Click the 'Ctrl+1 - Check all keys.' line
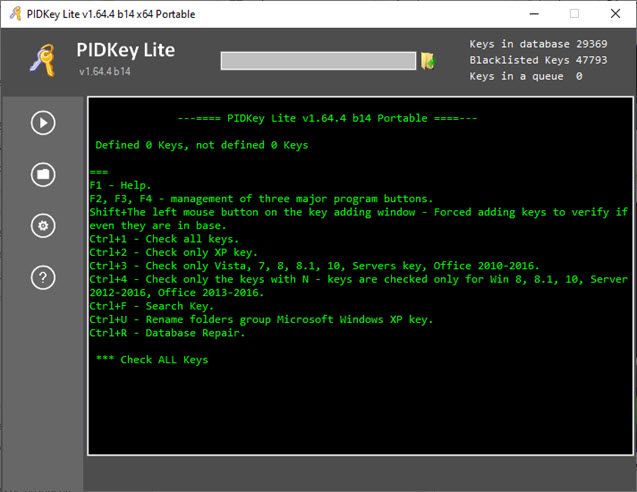Screen dimensions: 637x492 [164, 239]
